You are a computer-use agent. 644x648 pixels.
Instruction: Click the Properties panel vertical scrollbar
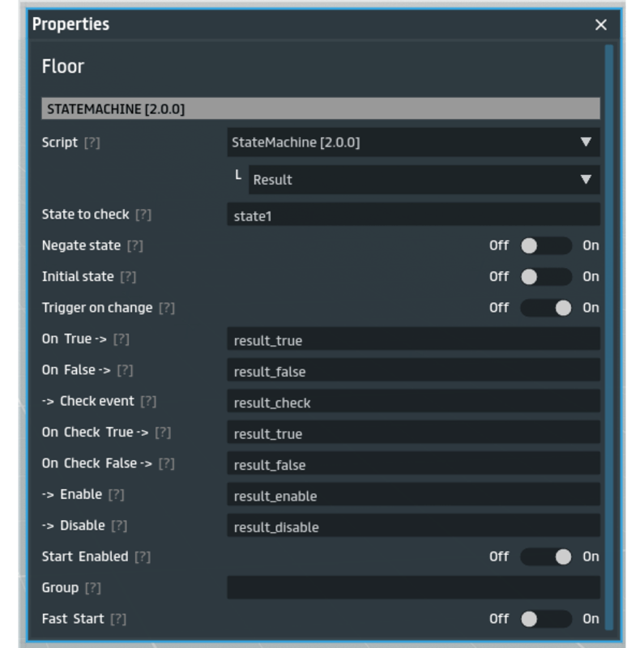[x=609, y=324]
